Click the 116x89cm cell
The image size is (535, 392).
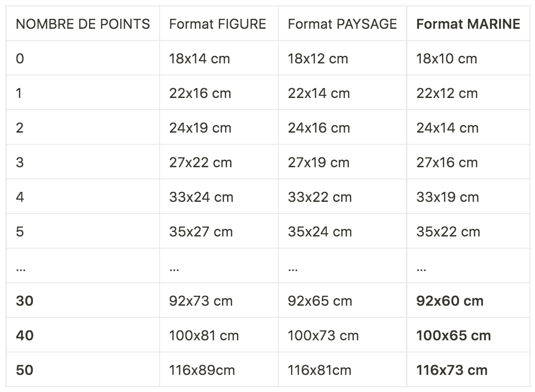pyautogui.click(x=202, y=370)
